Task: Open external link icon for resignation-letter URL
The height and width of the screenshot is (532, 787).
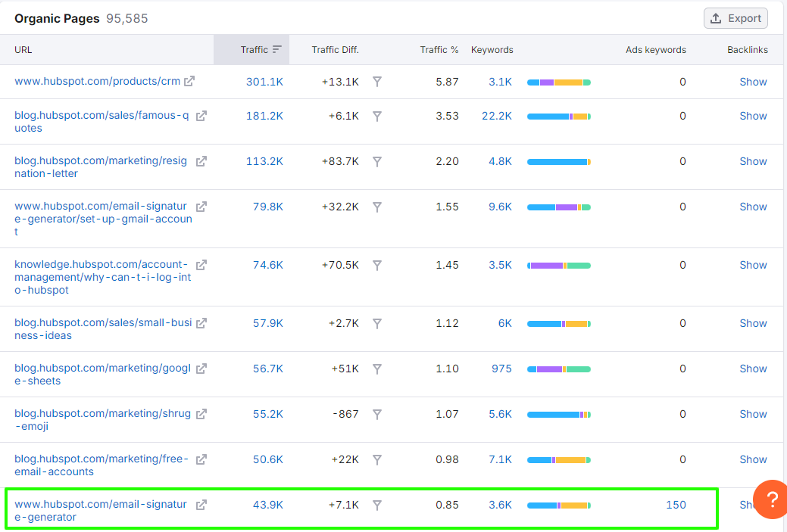Action: 201,161
